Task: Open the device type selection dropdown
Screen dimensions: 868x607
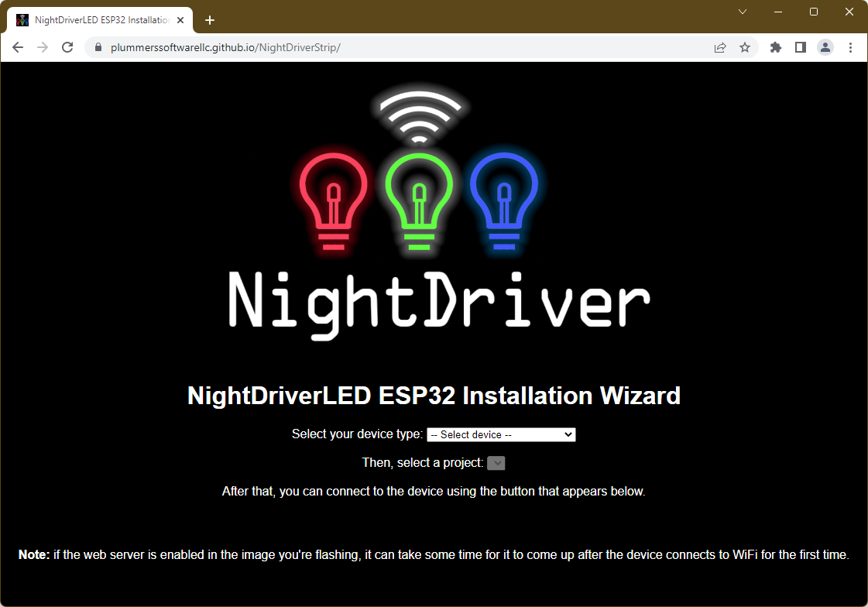Action: (500, 434)
